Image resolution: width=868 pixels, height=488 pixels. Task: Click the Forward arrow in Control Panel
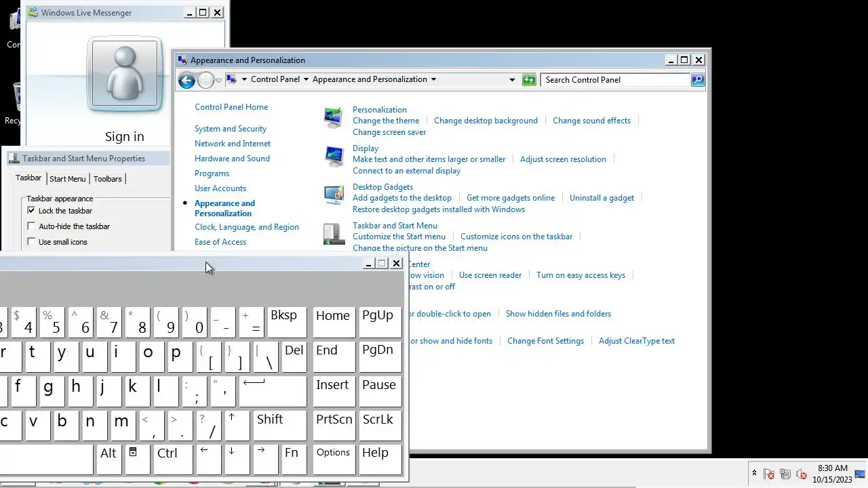[x=205, y=80]
